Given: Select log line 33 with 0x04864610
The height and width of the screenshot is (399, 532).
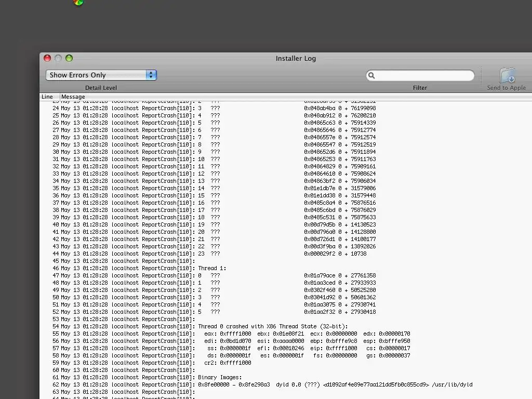Looking at the screenshot, I should click(286, 174).
